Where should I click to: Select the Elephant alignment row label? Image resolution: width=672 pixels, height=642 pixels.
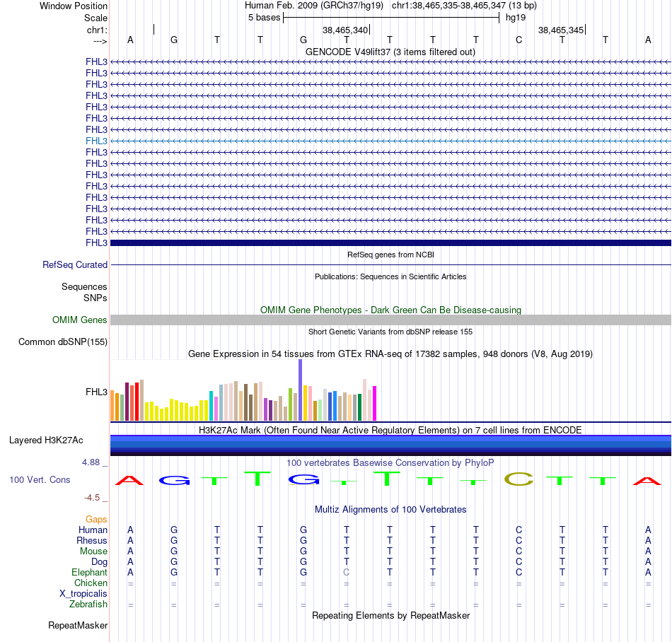click(89, 573)
